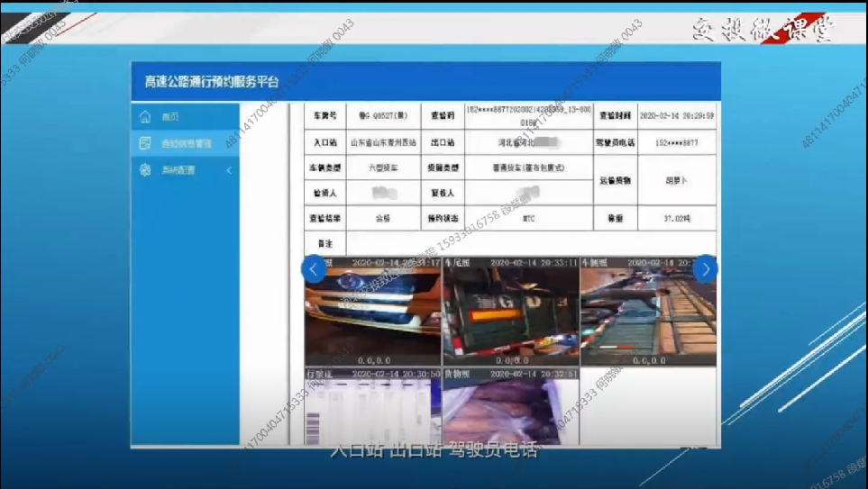The width and height of the screenshot is (868, 489).
Task: Click the 查验码 label cell
Action: pos(443,115)
